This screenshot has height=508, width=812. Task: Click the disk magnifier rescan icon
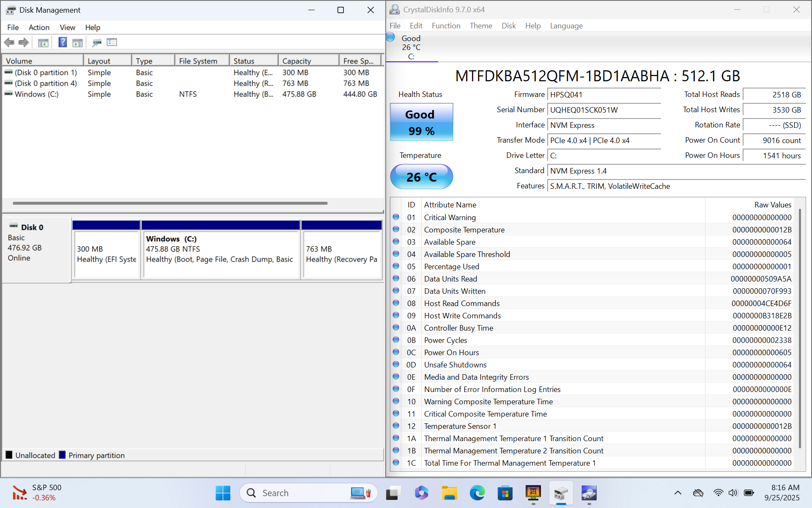click(x=97, y=42)
